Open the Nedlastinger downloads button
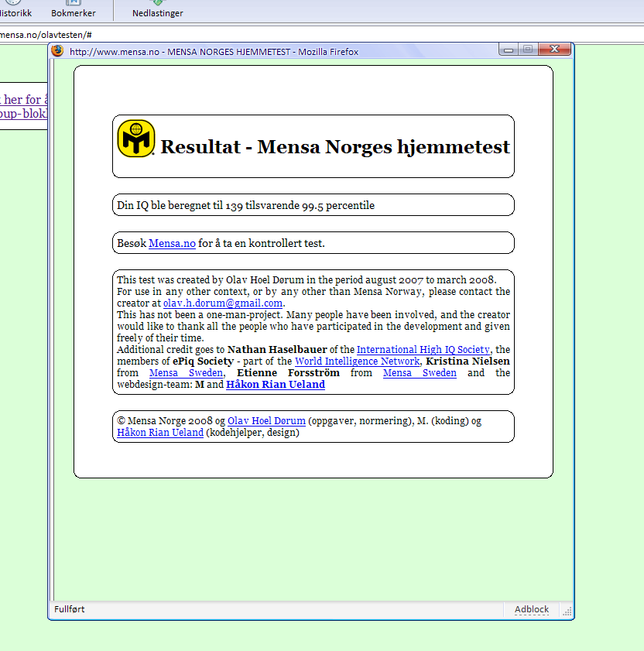The width and height of the screenshot is (644, 651). tap(158, 9)
